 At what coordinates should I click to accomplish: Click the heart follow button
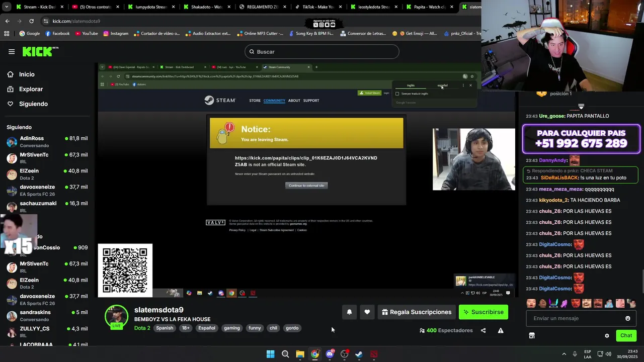pyautogui.click(x=367, y=312)
